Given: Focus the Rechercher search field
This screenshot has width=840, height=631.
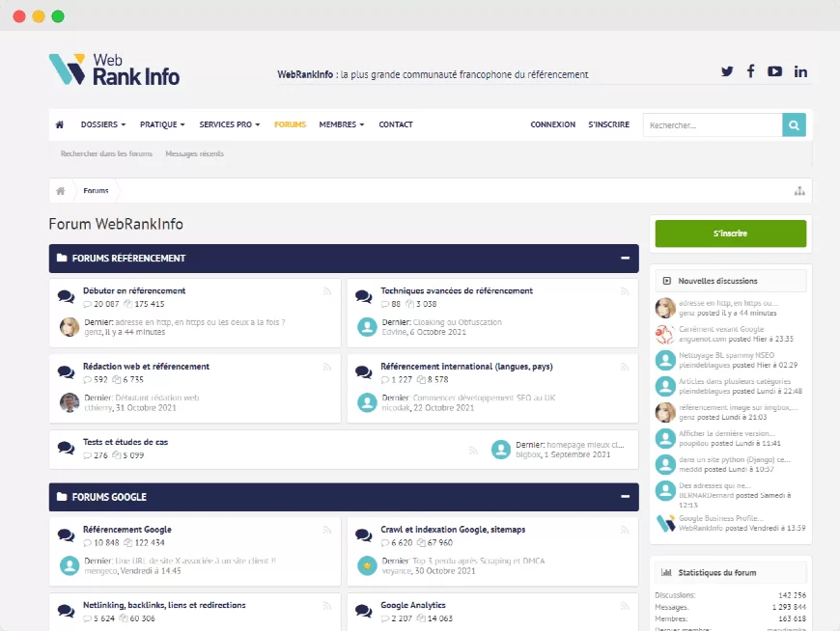Looking at the screenshot, I should (x=713, y=124).
